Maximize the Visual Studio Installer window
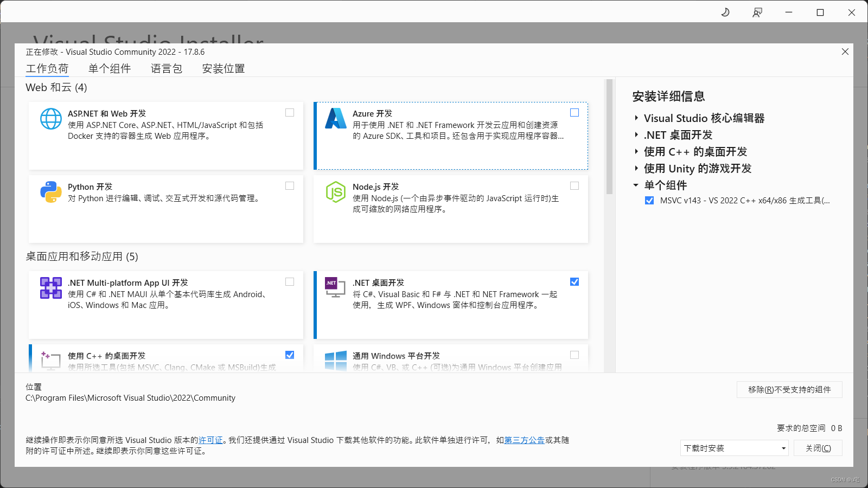 point(820,12)
